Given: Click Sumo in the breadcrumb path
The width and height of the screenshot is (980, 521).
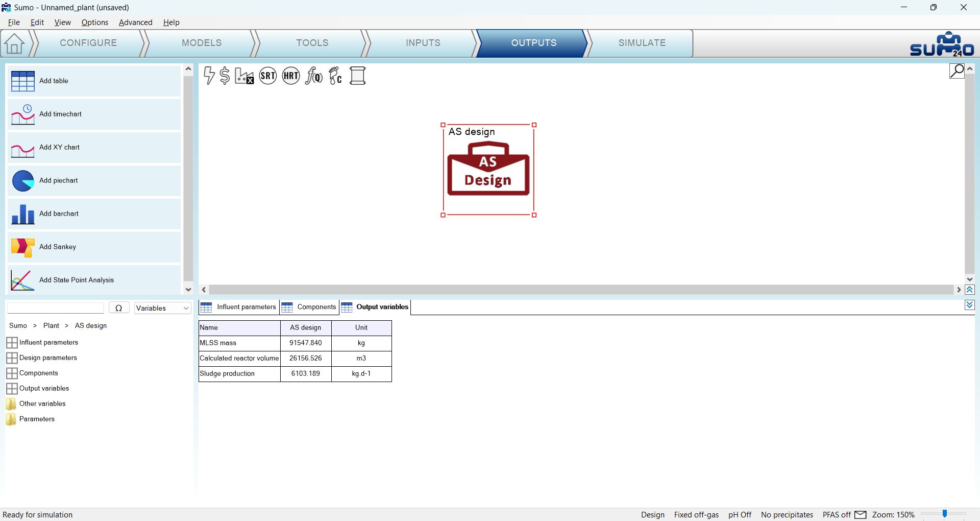Looking at the screenshot, I should (x=18, y=325).
